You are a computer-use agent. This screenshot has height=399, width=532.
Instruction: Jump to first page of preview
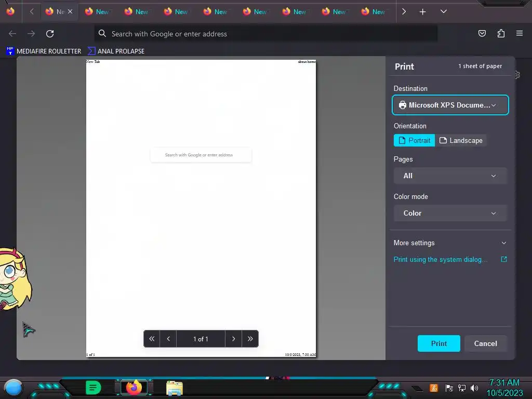(152, 339)
